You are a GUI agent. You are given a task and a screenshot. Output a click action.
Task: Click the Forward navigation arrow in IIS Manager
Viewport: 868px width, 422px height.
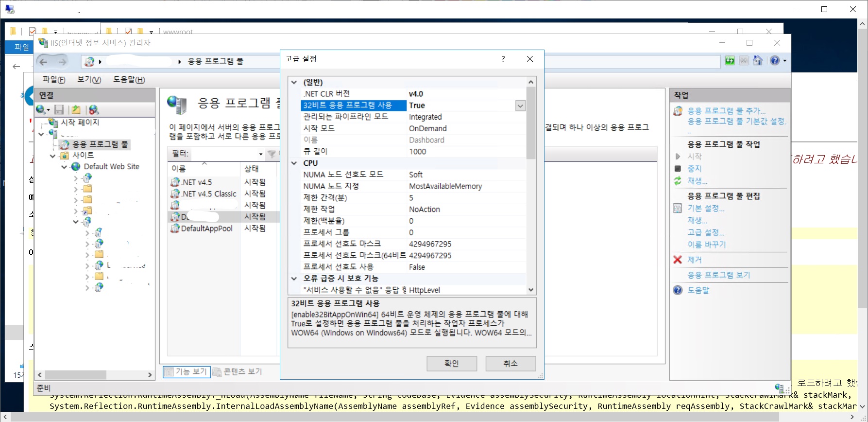click(x=62, y=62)
